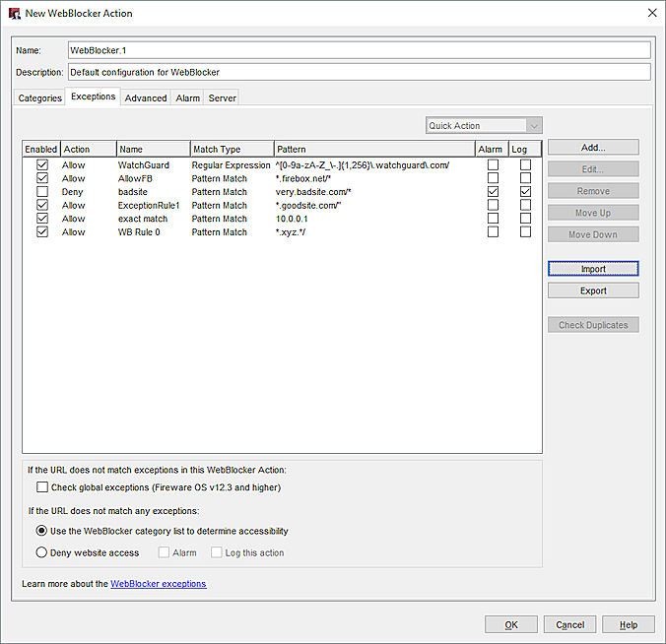Open the WebBlocker exceptions link
Screen dimensions: 666x644
click(158, 584)
